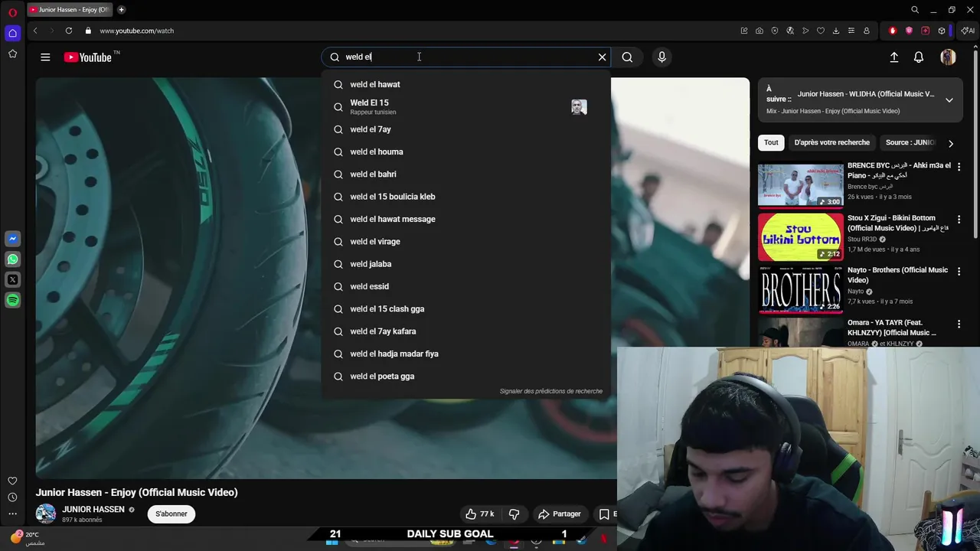The width and height of the screenshot is (980, 551).
Task: Open the YouTube hamburger guide menu
Action: point(45,57)
